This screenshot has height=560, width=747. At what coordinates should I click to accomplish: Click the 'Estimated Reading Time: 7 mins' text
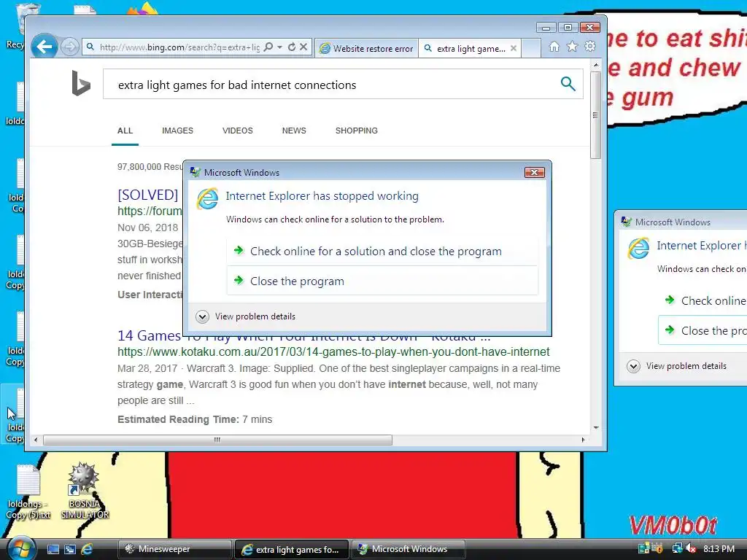pos(195,419)
